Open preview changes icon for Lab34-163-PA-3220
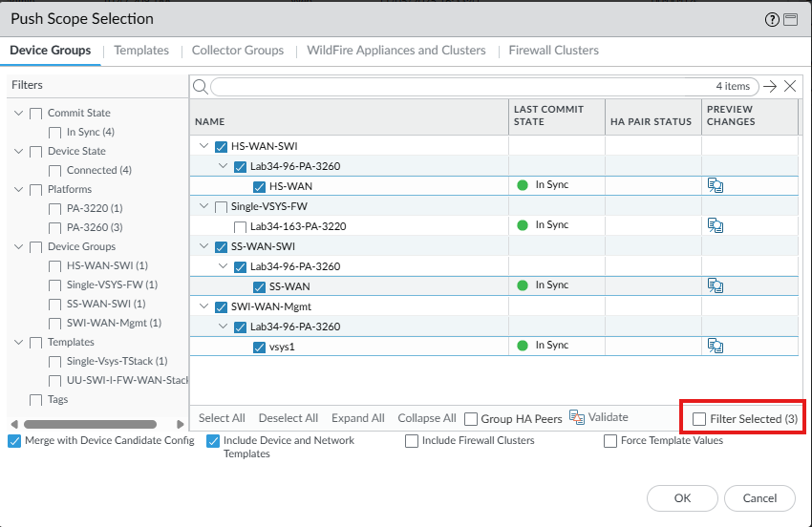812x527 pixels. (715, 225)
